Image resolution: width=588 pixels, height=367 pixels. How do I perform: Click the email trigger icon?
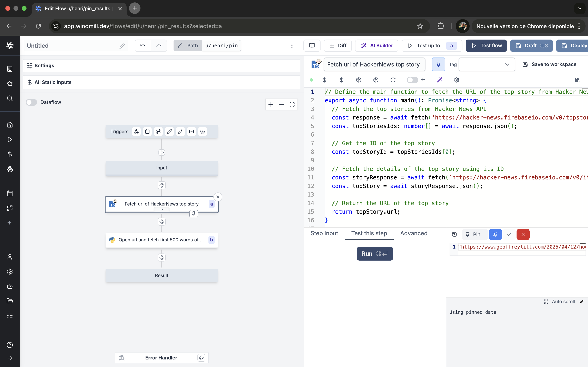point(192,132)
